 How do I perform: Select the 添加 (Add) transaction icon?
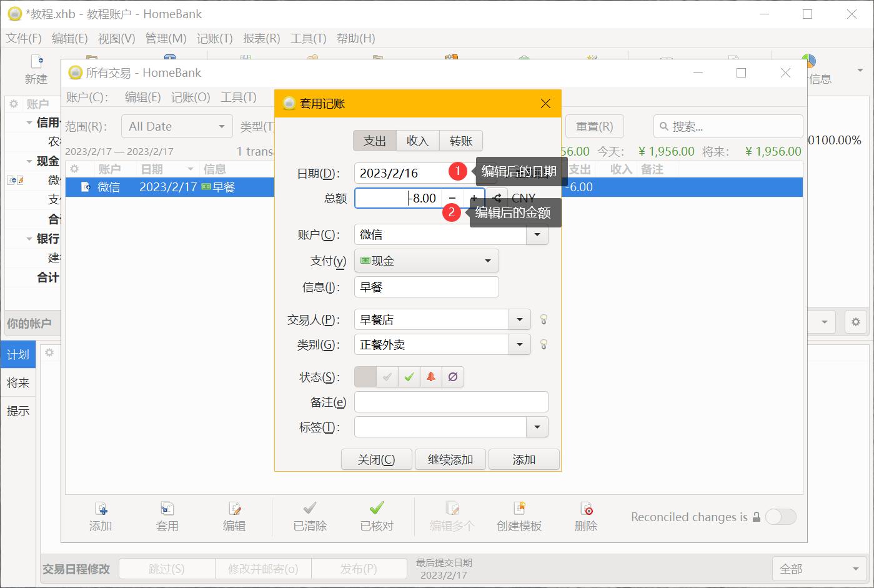(101, 516)
